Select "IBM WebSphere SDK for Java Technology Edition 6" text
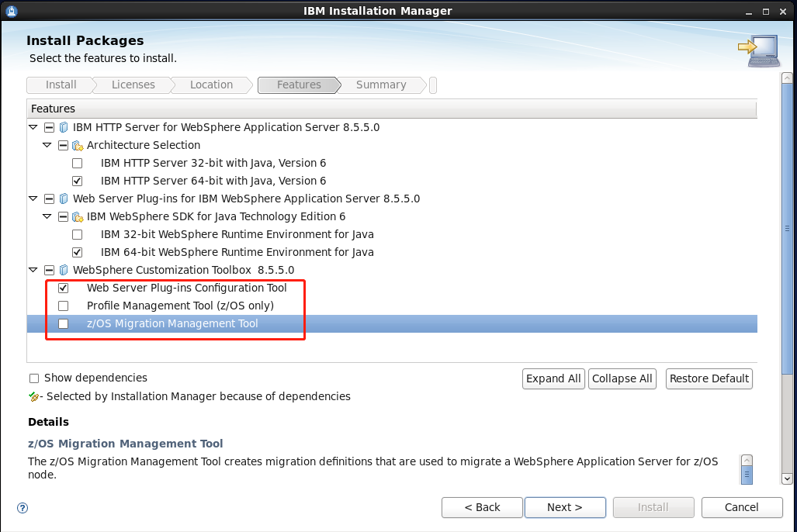 (x=216, y=216)
